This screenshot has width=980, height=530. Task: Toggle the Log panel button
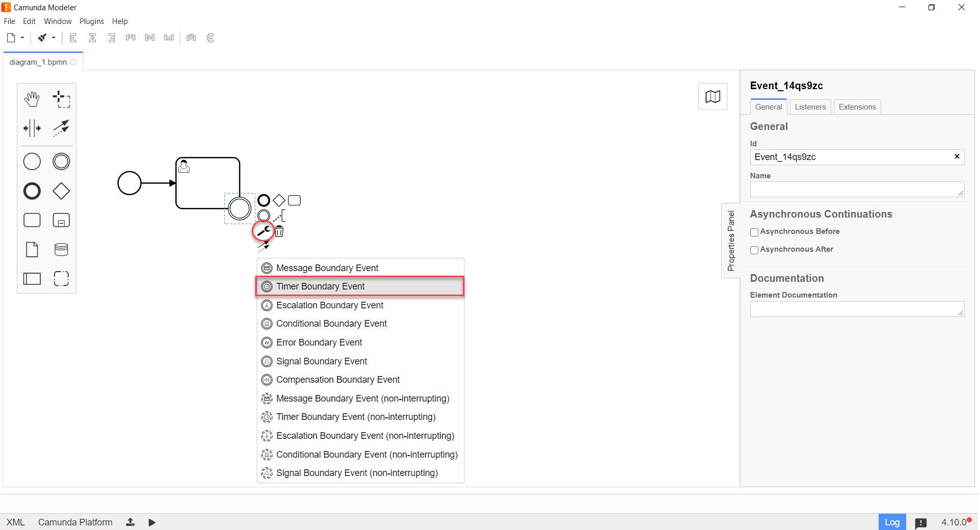click(892, 522)
